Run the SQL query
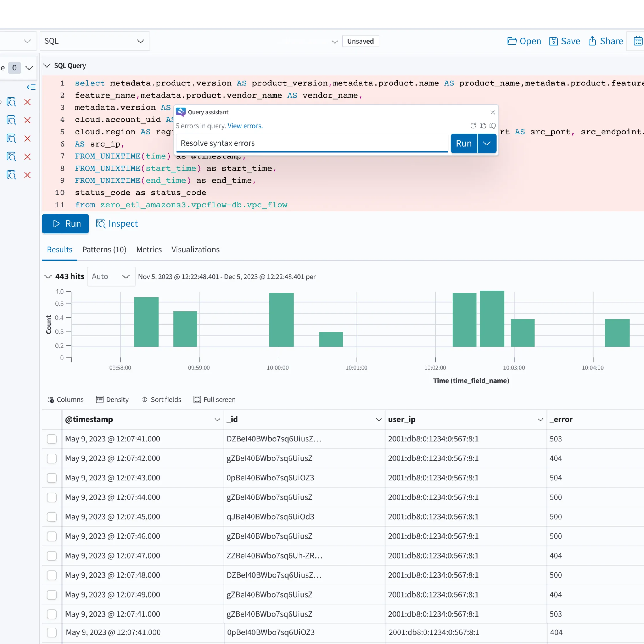 point(65,224)
